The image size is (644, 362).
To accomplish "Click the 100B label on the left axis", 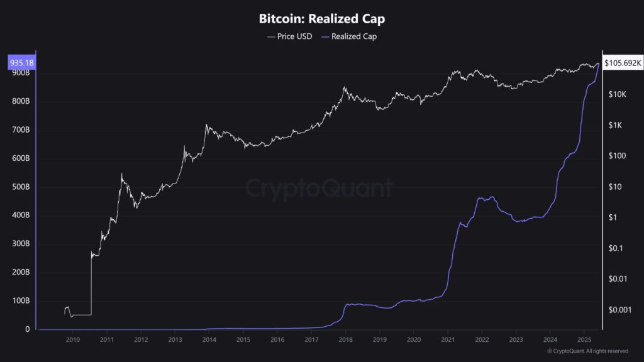I will coord(20,301).
